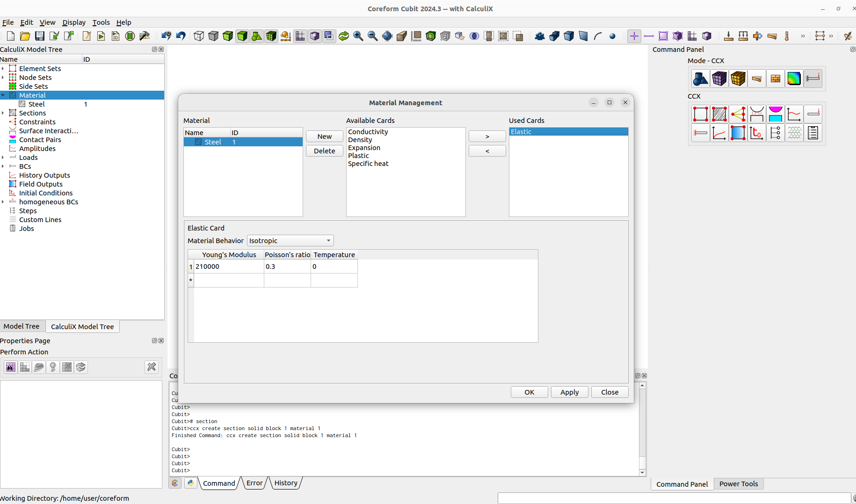Switch to the Error tab
The height and width of the screenshot is (504, 856).
pyautogui.click(x=254, y=483)
